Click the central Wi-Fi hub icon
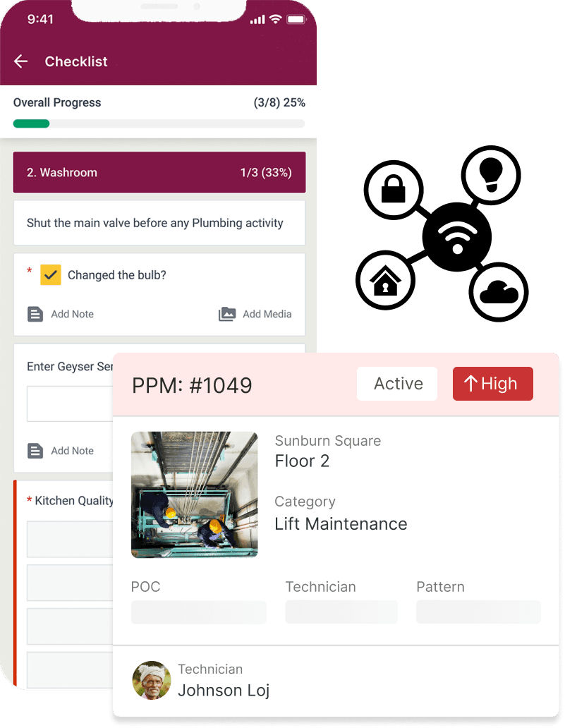This screenshot has height=728, width=565. pos(456,238)
